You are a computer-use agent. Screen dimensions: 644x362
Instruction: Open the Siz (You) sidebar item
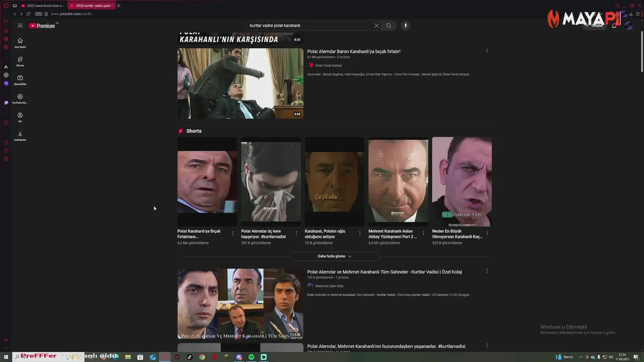point(20,117)
